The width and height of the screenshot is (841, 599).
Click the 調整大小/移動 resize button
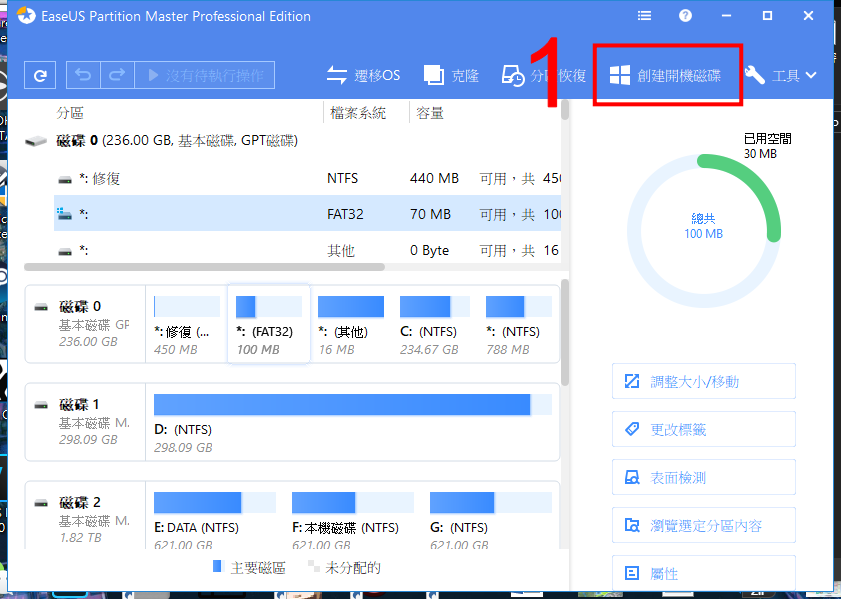coord(703,381)
